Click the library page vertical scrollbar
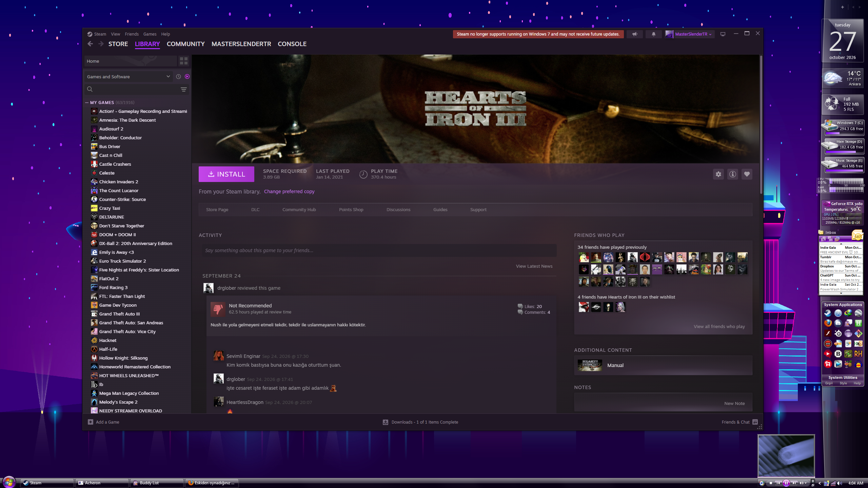Screen dimensions: 868x488 pyautogui.click(x=761, y=125)
